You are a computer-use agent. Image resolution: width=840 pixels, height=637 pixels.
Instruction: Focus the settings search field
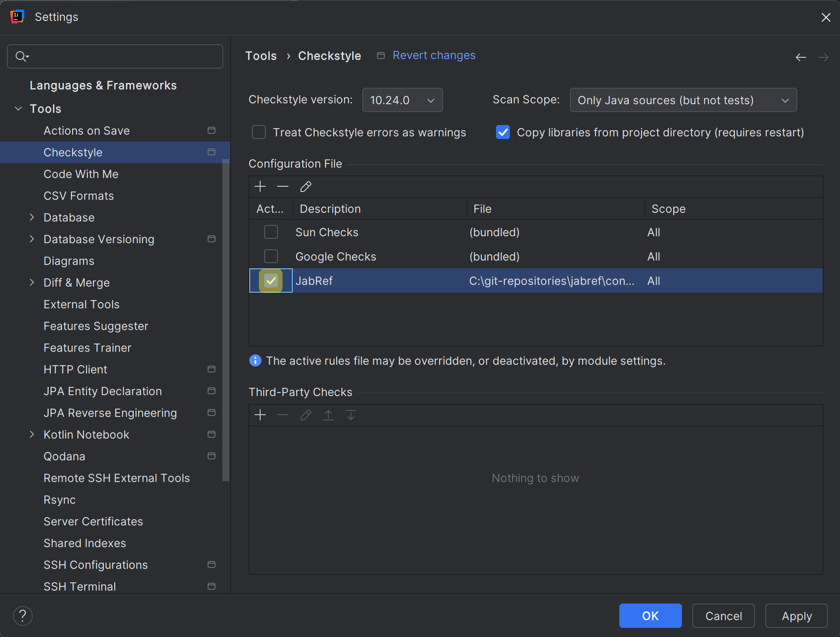click(115, 56)
